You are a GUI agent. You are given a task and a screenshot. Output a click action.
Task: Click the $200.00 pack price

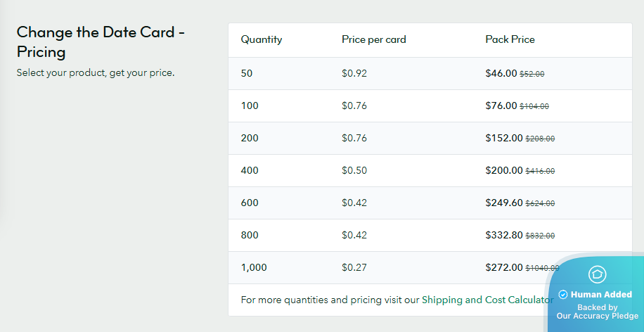[503, 170]
